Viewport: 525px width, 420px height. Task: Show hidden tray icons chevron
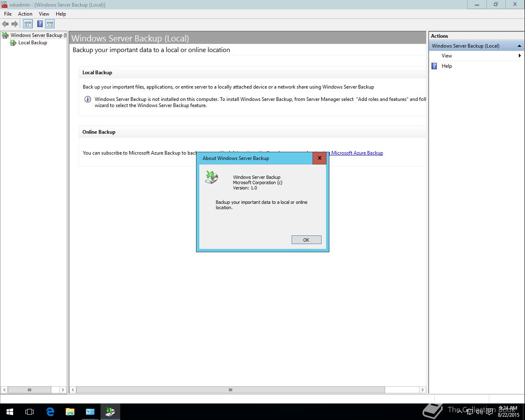point(460,412)
